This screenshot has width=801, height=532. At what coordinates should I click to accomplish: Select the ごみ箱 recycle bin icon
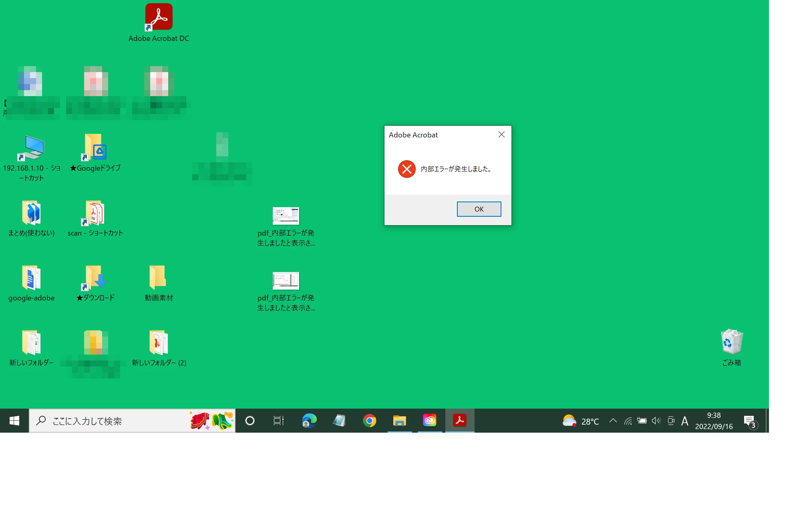coord(731,342)
